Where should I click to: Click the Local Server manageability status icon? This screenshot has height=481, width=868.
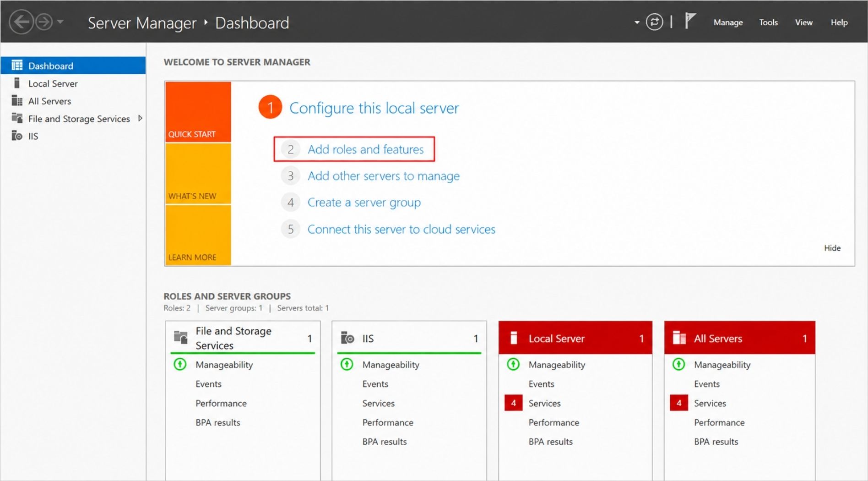(x=513, y=364)
